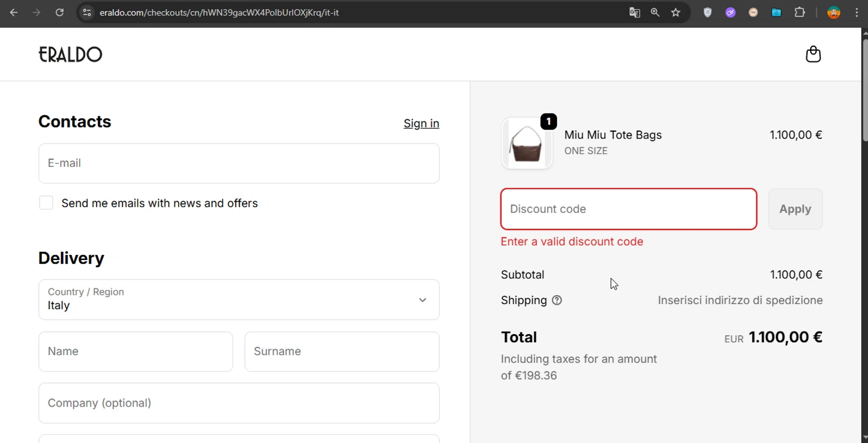Focus the E-mail field

point(239,163)
